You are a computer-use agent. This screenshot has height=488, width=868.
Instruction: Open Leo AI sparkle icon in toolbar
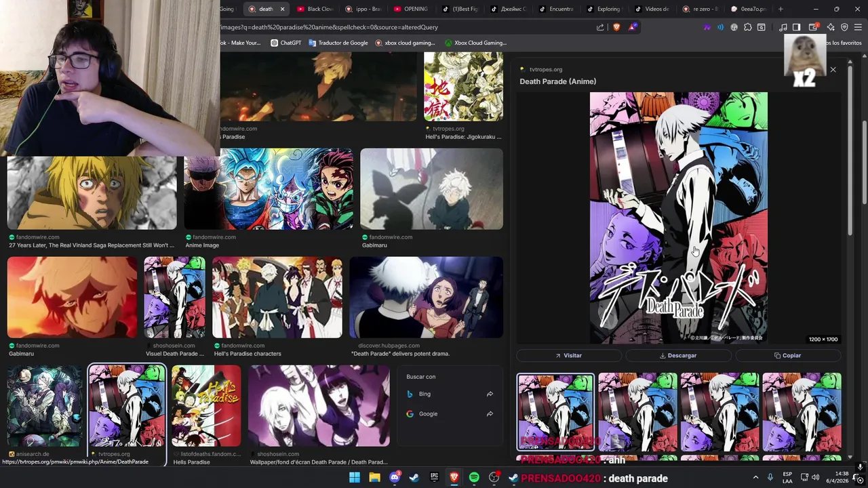[x=830, y=27]
